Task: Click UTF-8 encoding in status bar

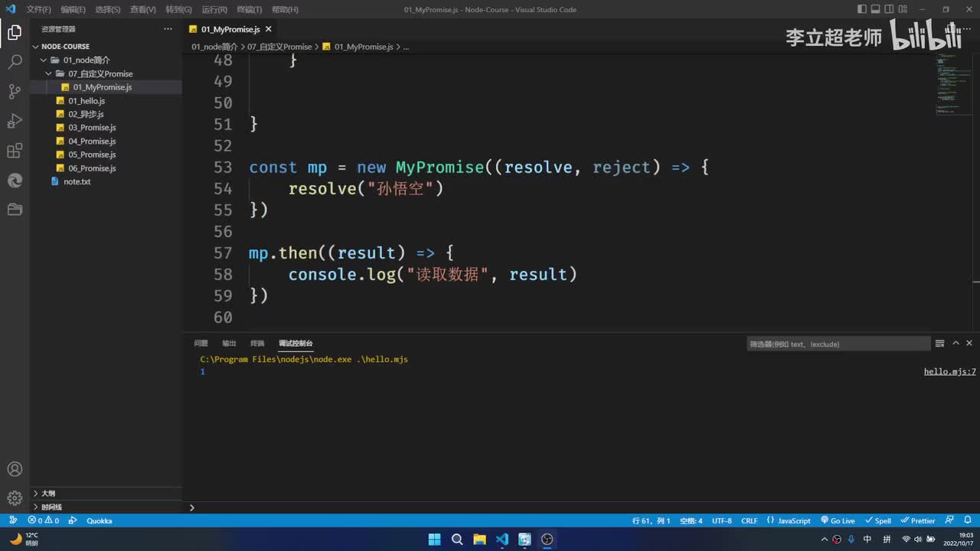Action: click(x=722, y=520)
